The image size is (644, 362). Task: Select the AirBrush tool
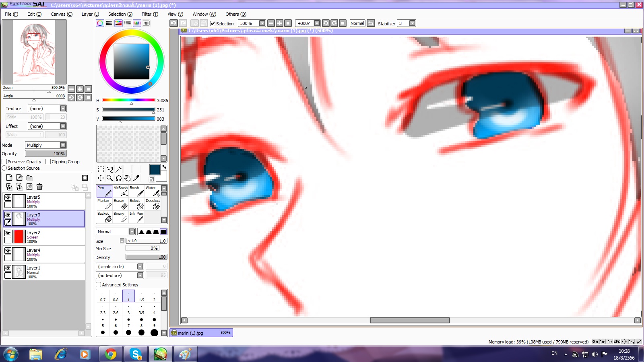120,191
